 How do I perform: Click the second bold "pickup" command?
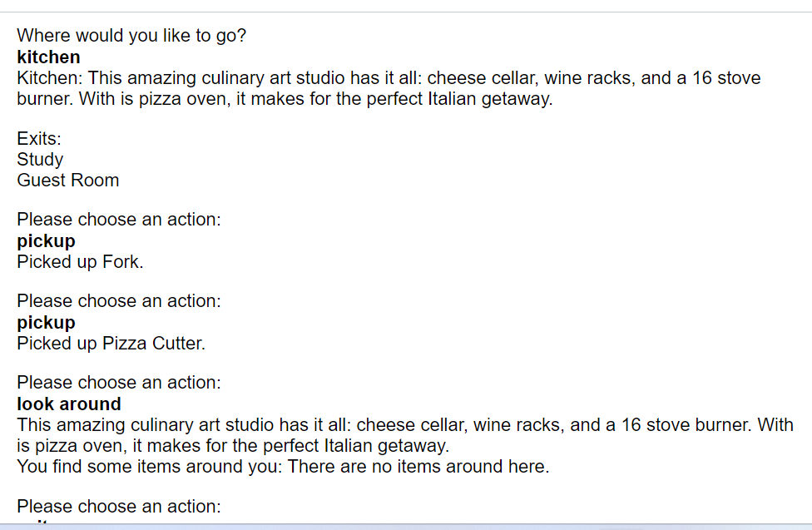click(46, 323)
